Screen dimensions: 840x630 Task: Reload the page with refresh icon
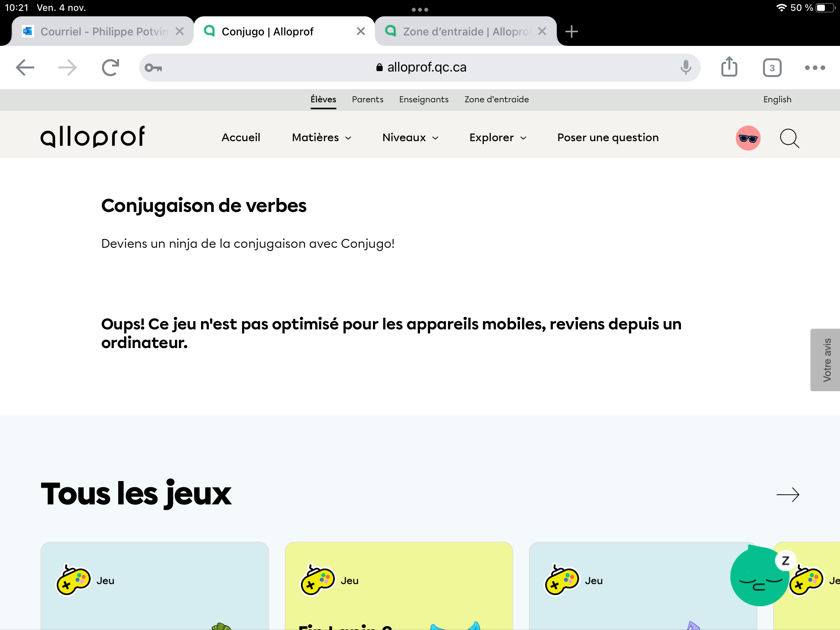(110, 68)
